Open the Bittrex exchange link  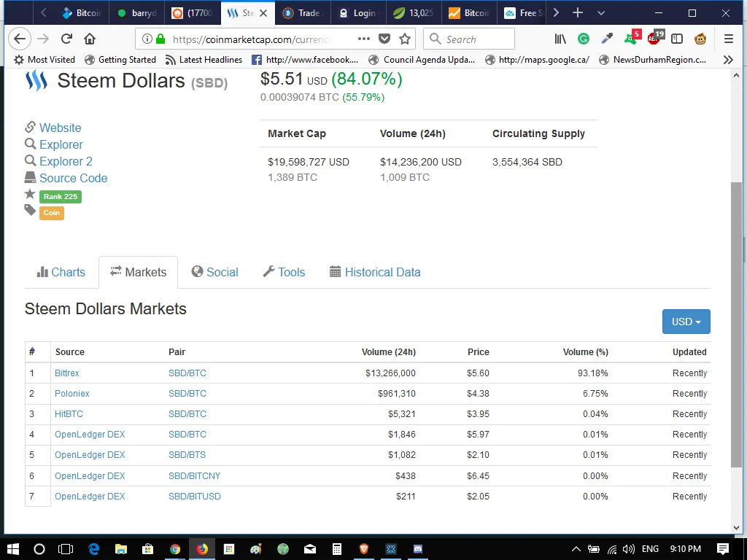(x=66, y=373)
